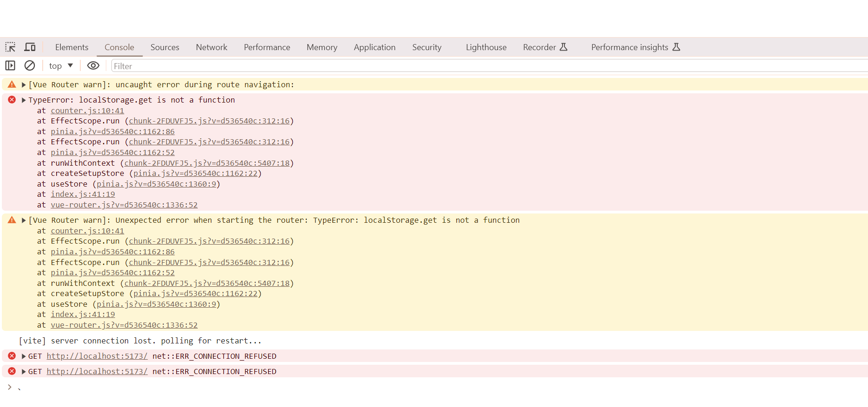
Task: Open localhost:5173 link in second GET error
Action: (97, 371)
